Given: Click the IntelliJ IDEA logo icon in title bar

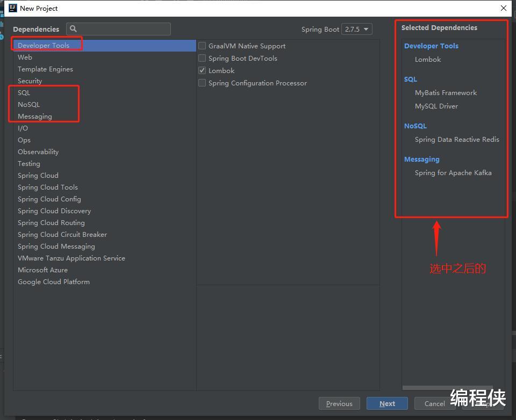Looking at the screenshot, I should point(12,8).
